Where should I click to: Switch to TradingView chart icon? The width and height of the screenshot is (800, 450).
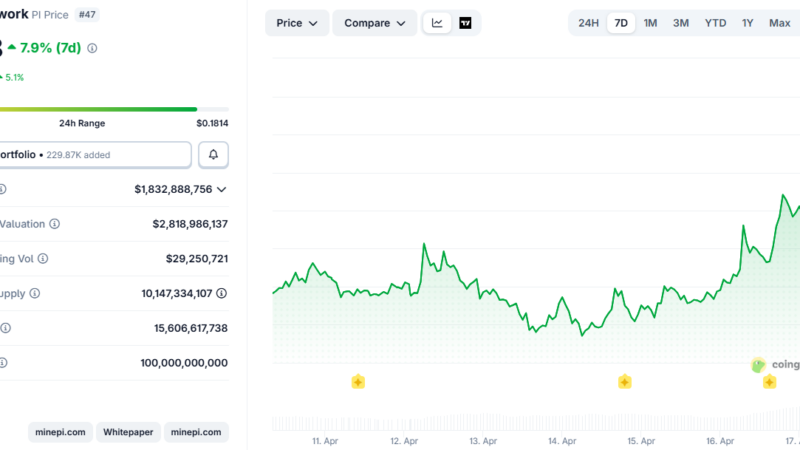(x=465, y=23)
